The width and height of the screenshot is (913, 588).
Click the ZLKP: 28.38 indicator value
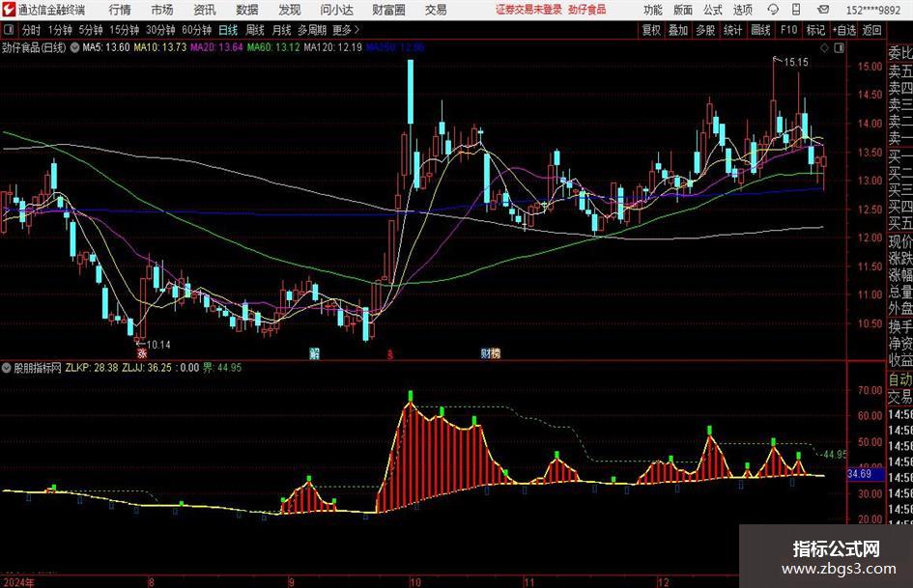click(92, 367)
